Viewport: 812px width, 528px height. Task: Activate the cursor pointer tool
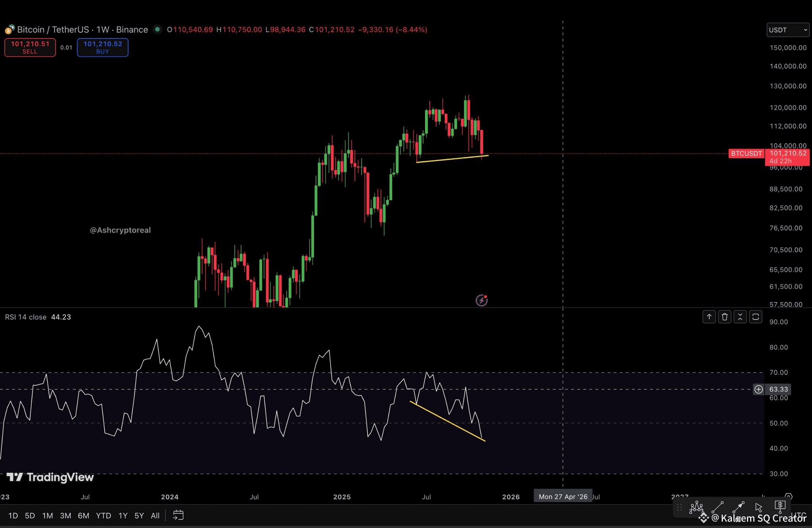tap(759, 507)
